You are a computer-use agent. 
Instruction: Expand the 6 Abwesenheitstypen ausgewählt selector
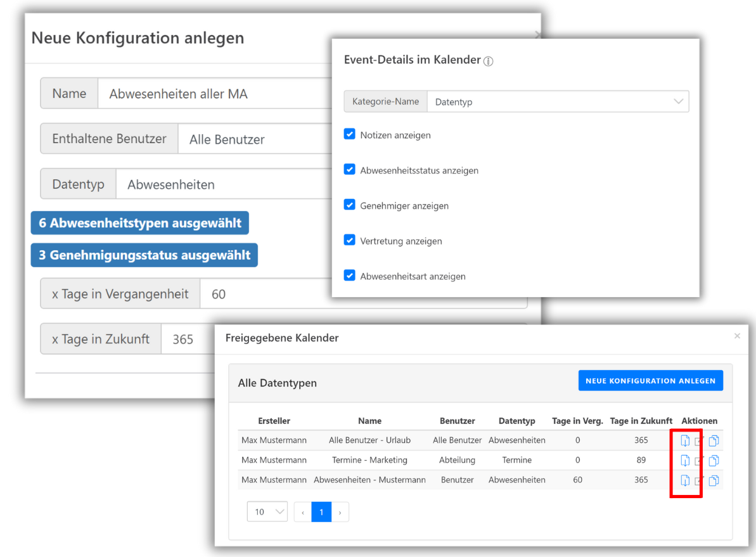pyautogui.click(x=139, y=223)
